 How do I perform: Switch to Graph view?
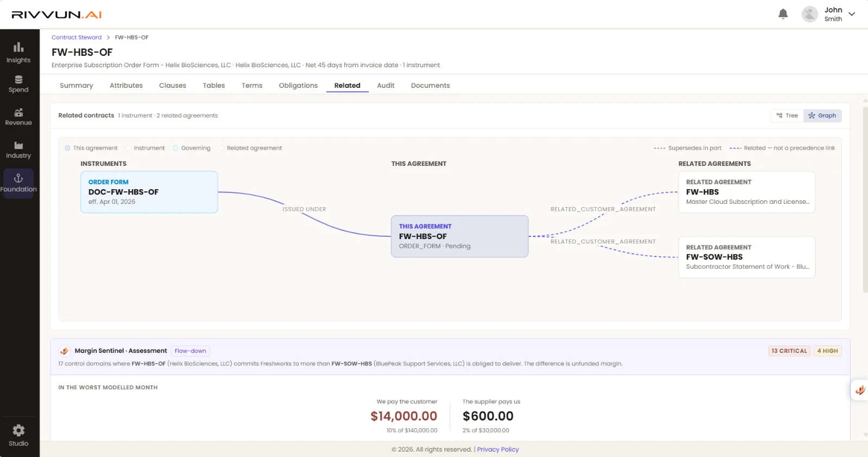(822, 115)
